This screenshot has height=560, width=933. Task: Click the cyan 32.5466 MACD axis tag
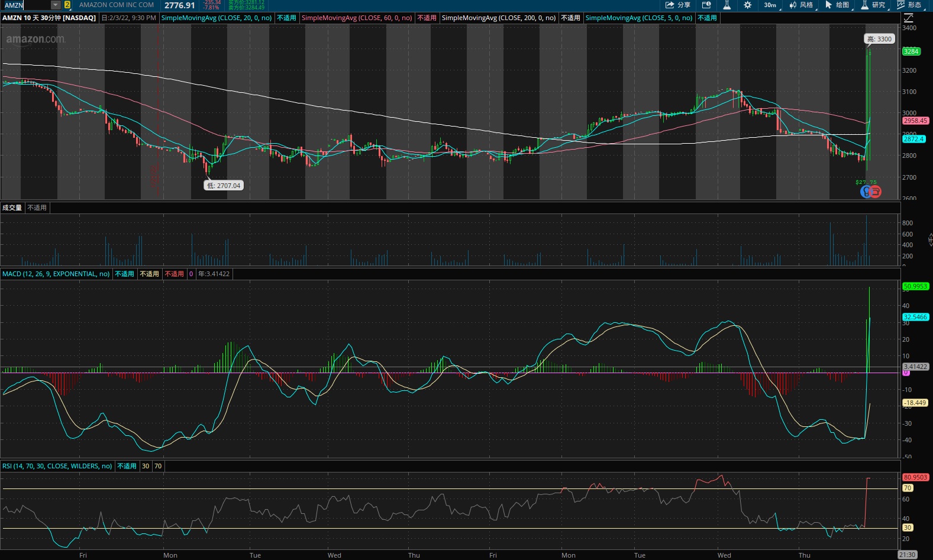coord(915,317)
